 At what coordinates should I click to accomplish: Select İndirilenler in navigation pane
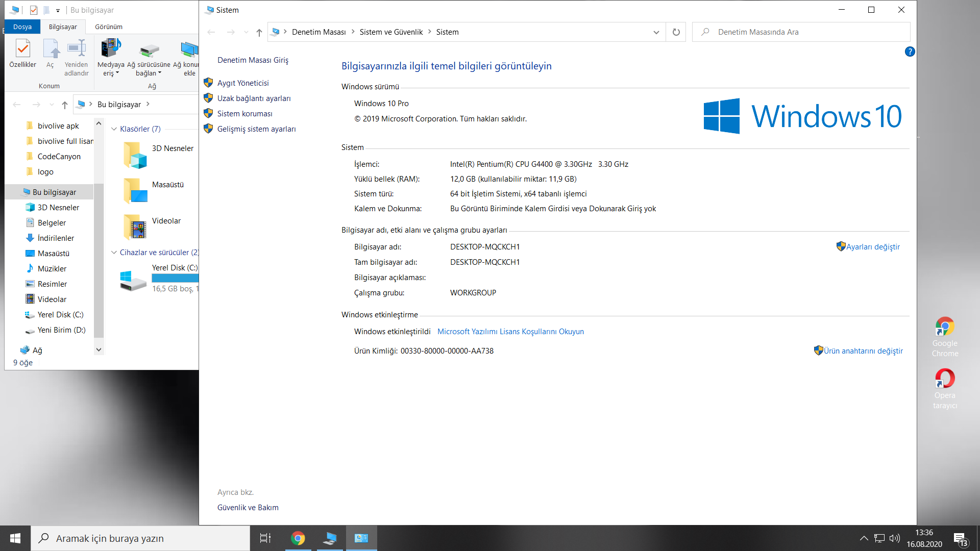tap(56, 238)
